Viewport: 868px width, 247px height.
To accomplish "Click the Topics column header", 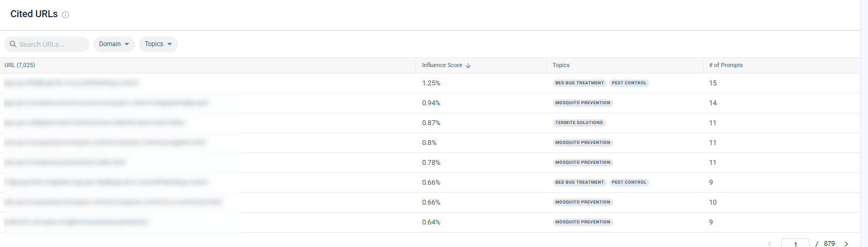I will [561, 65].
